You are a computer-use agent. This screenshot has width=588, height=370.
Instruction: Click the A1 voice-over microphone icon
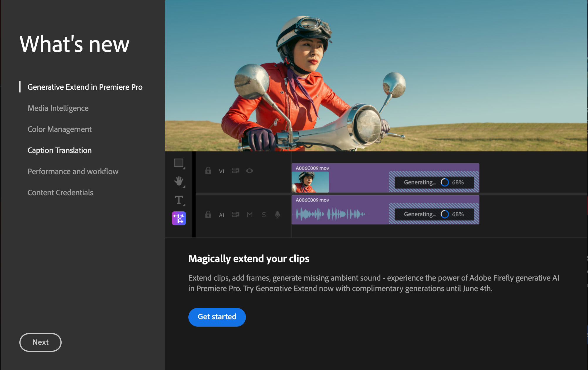point(277,215)
